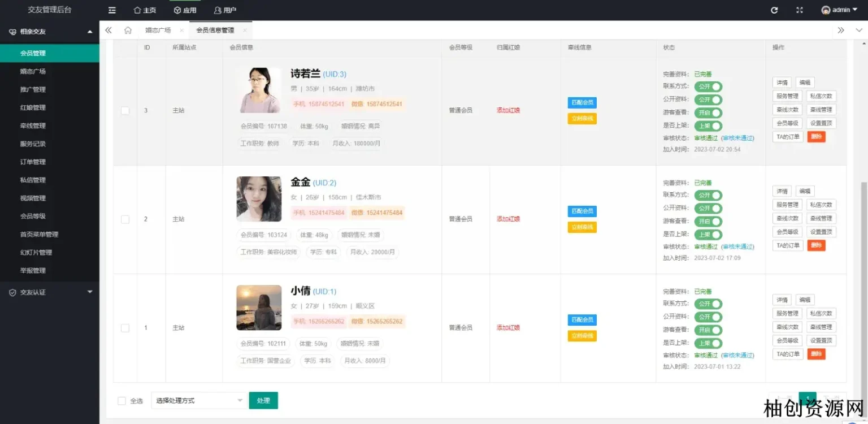Collapse the 相亲交友 sidebar section
This screenshot has height=424, width=868.
[89, 32]
